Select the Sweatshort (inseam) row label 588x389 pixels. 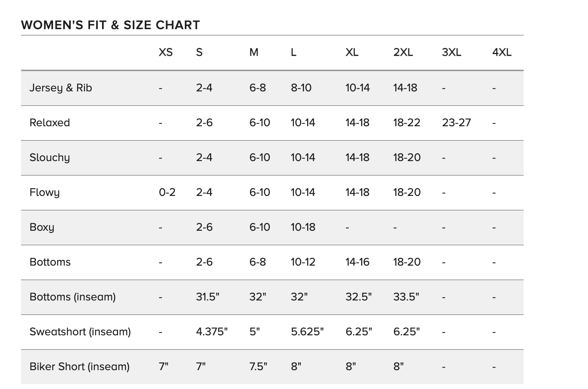coord(80,332)
